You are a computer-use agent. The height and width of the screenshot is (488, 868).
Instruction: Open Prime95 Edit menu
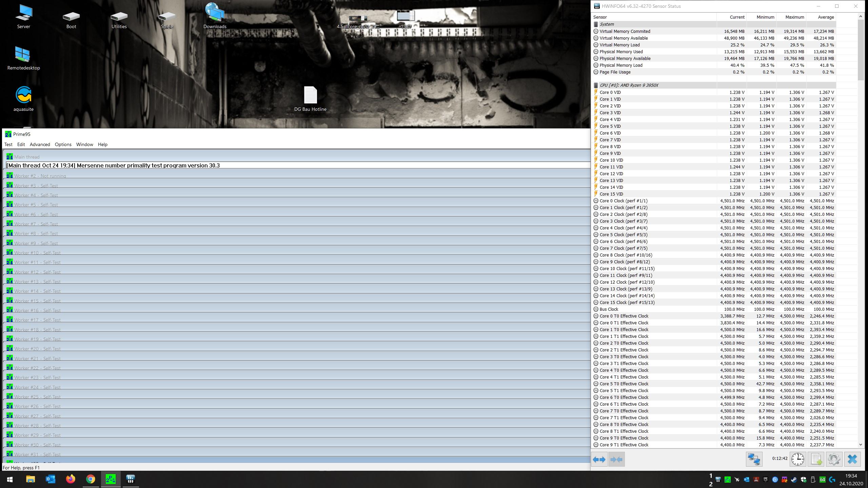[x=21, y=144]
